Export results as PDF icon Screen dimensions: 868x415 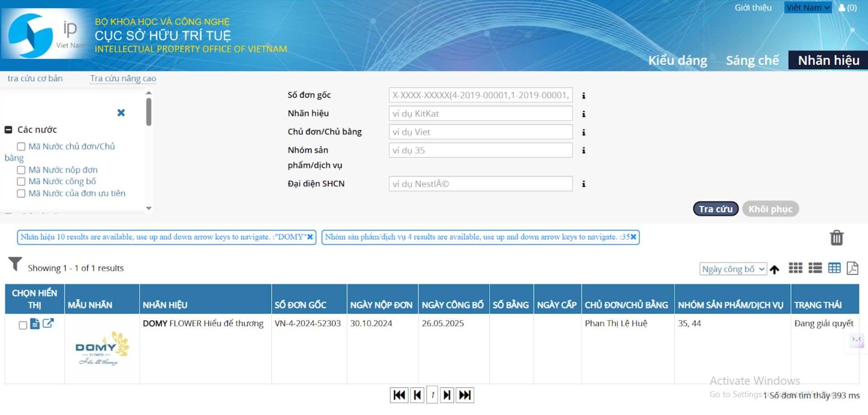[852, 268]
